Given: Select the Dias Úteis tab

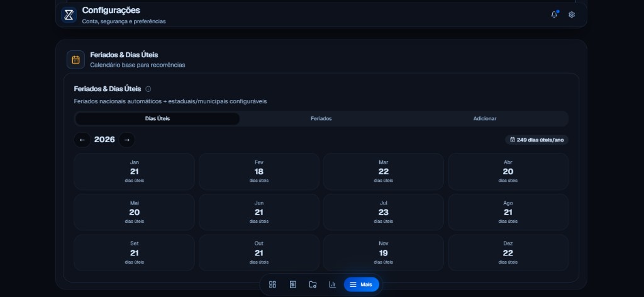Looking at the screenshot, I should 157,118.
